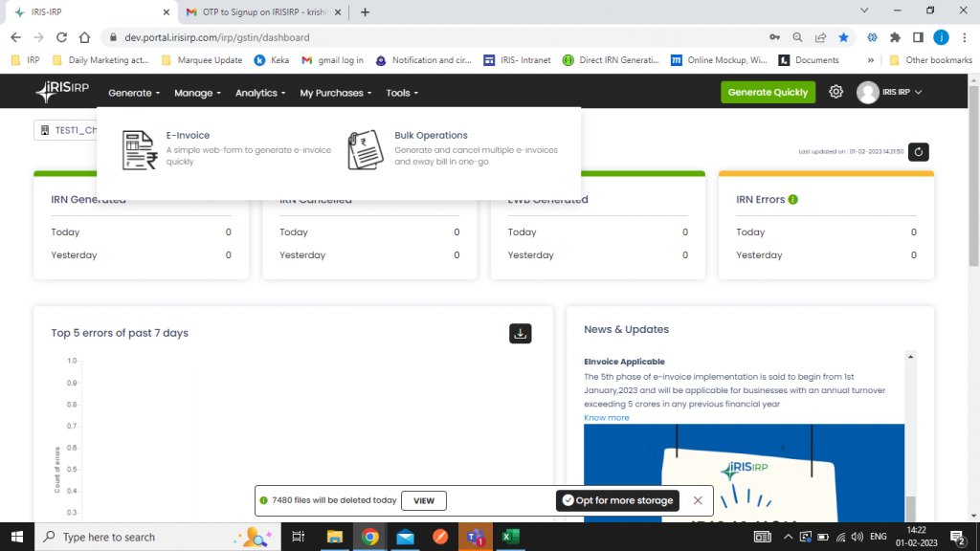Viewport: 980px width, 551px height.
Task: Open Excel from the Windows taskbar
Action: (511, 537)
